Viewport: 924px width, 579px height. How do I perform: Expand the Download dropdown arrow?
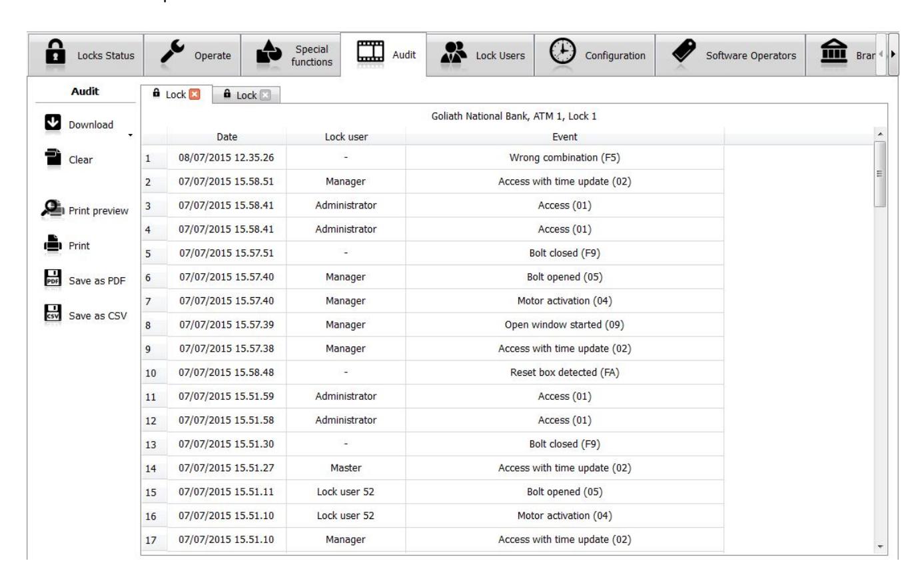point(130,135)
